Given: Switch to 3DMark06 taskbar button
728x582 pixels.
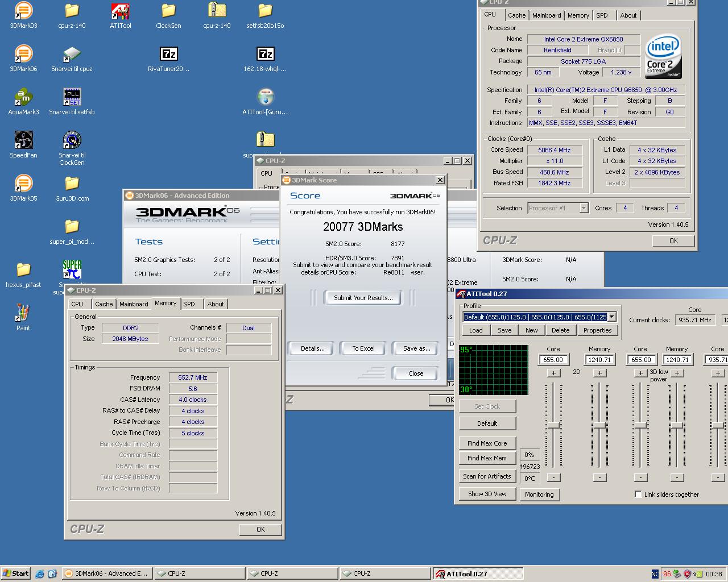Looking at the screenshot, I should 107,573.
